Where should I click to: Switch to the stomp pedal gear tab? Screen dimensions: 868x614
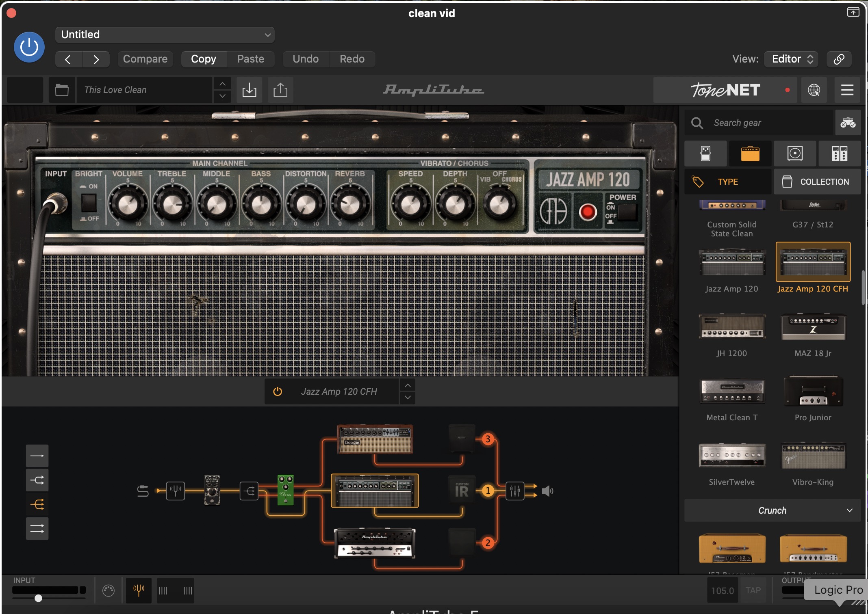pos(705,153)
